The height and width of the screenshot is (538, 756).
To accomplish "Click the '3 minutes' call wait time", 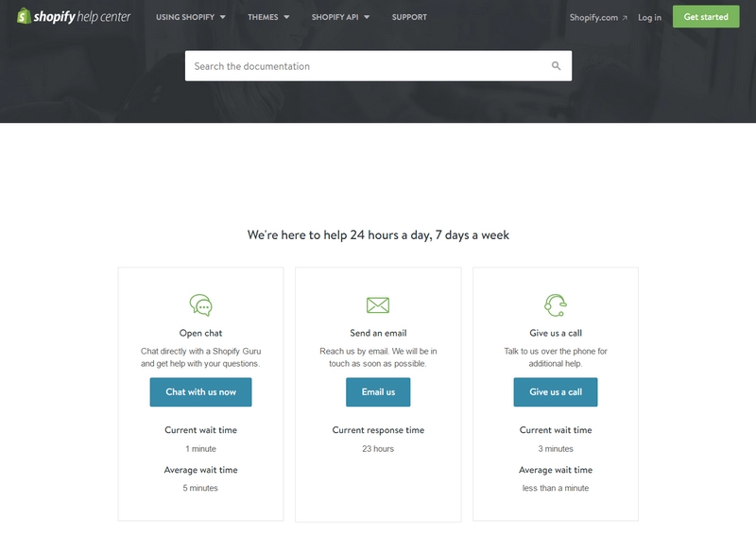I will tap(556, 449).
